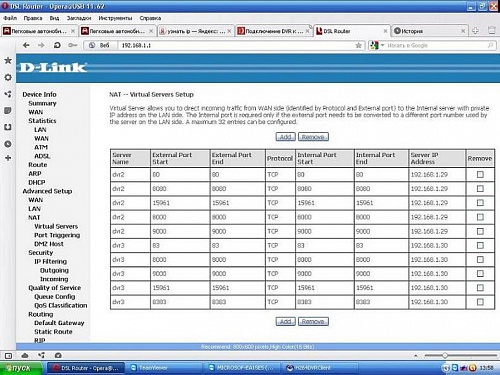Add a sidebar panel with plus icon
This screenshot has width=500, height=375.
click(8, 158)
